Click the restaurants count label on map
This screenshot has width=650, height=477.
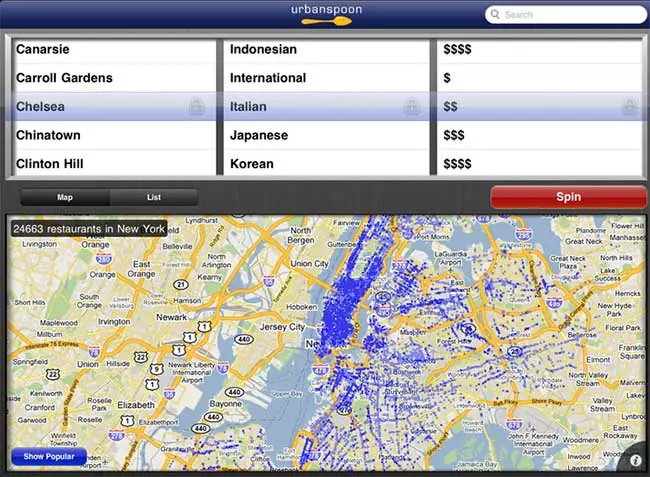pos(89,229)
